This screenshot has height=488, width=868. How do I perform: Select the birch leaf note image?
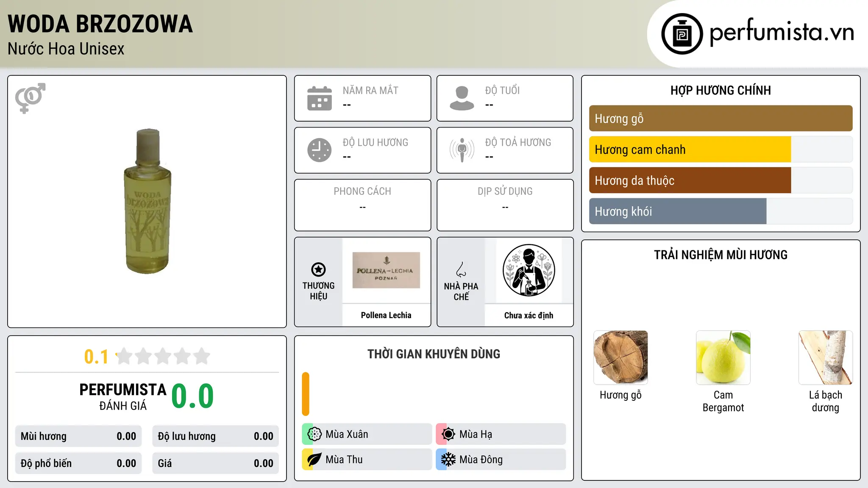pos(826,358)
